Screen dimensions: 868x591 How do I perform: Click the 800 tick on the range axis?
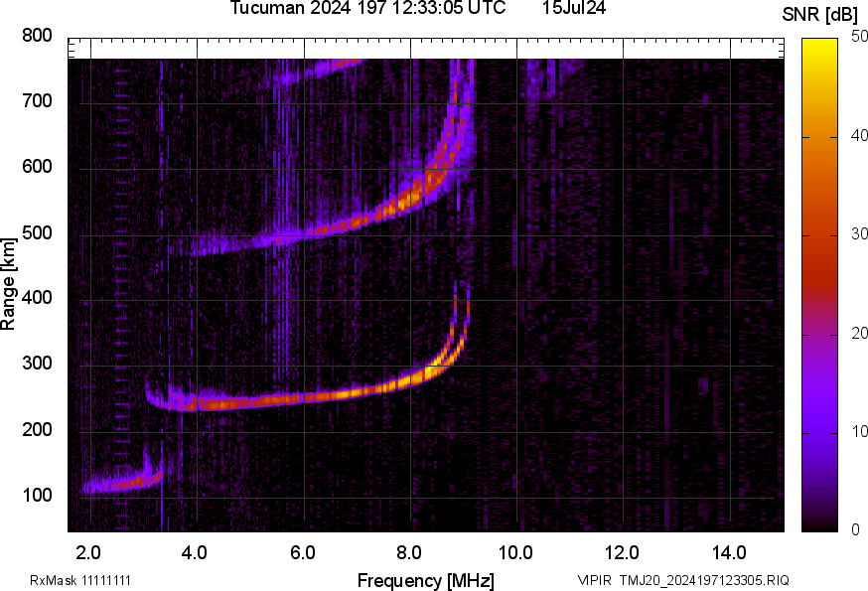click(x=37, y=37)
